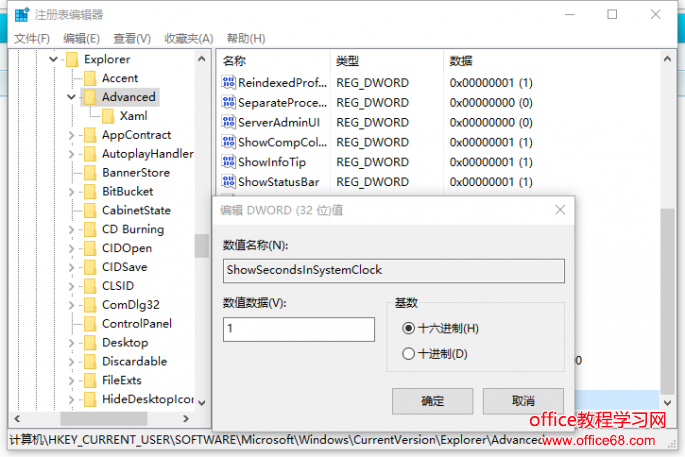Select the decimal 十进制(D) radio button
685x457 pixels.
point(408,353)
